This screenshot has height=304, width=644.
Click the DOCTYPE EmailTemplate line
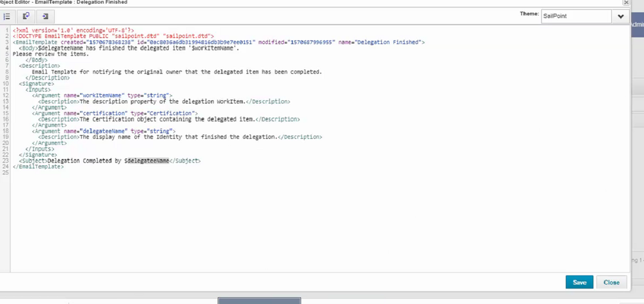tap(113, 36)
